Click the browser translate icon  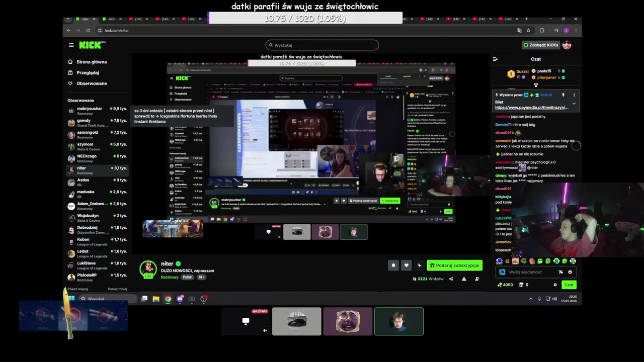tap(520, 30)
